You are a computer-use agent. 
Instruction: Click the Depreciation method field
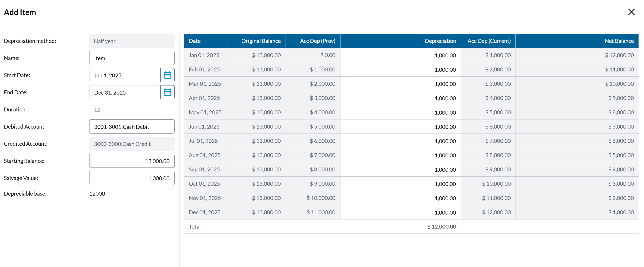click(x=132, y=41)
